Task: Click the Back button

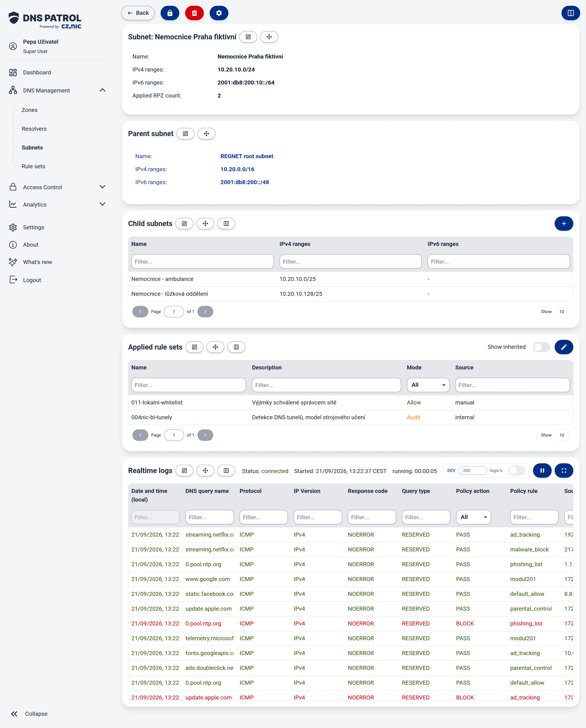Action: pos(138,13)
